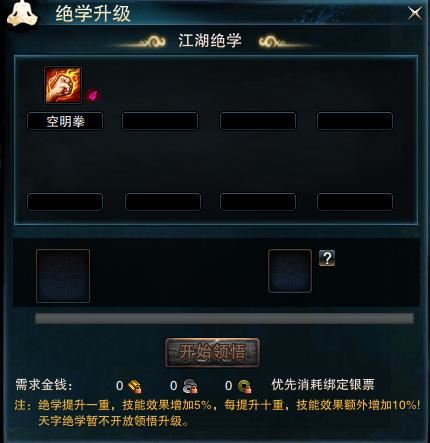Click the silver coins currency icon
Screen dimensions: 430x443
pos(190,386)
